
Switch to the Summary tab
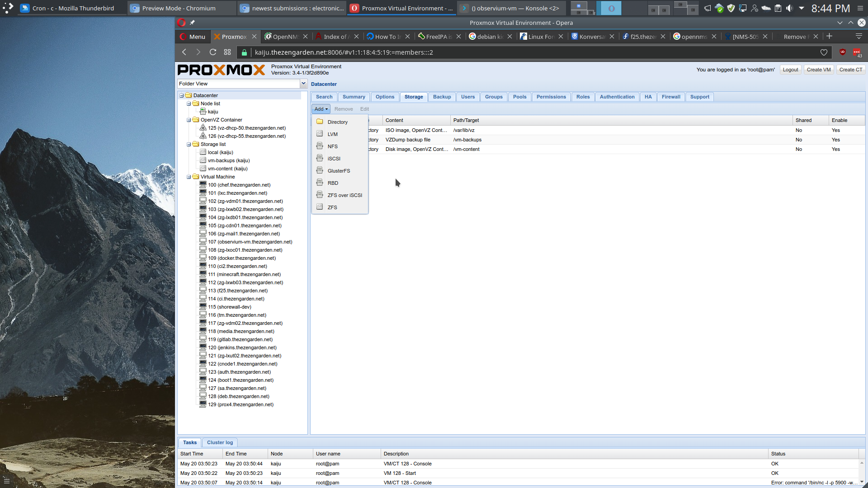[354, 97]
